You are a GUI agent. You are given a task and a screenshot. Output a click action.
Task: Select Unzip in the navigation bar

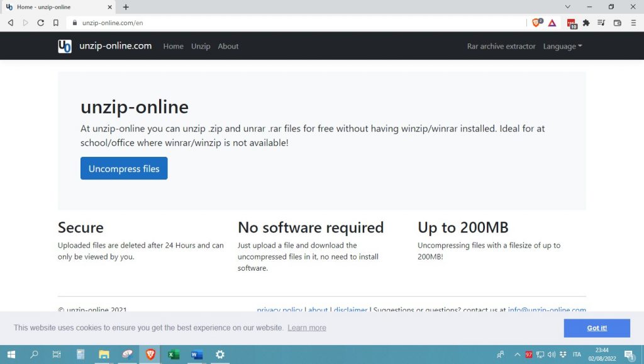pyautogui.click(x=201, y=46)
